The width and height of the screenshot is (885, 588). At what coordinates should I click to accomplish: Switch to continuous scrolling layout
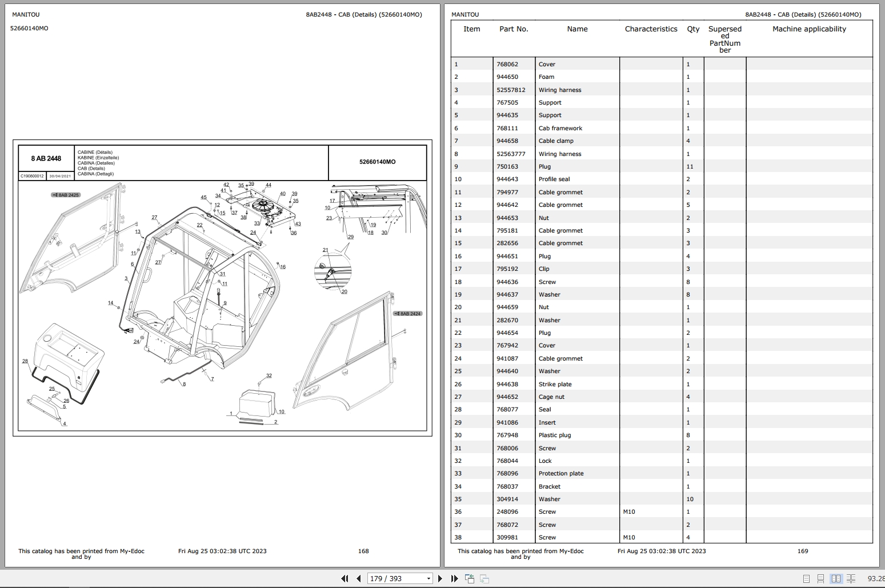[x=821, y=578]
